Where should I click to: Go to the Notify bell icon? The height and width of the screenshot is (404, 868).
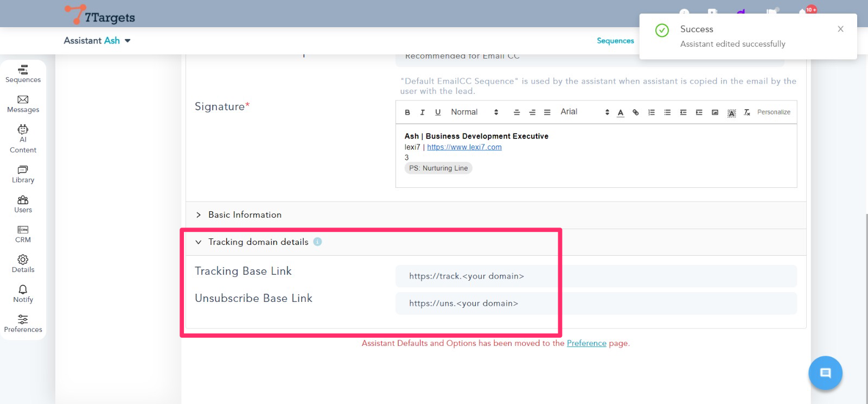click(x=23, y=293)
